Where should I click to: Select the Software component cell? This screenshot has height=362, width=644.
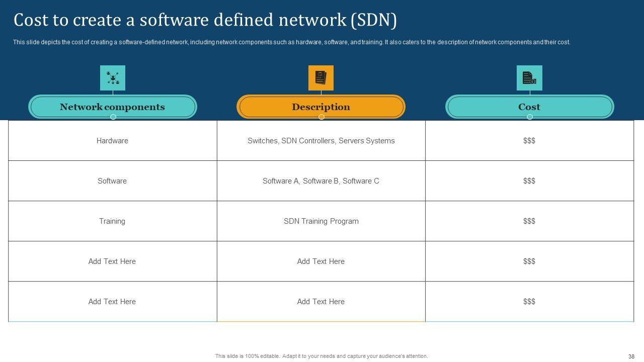point(113,181)
